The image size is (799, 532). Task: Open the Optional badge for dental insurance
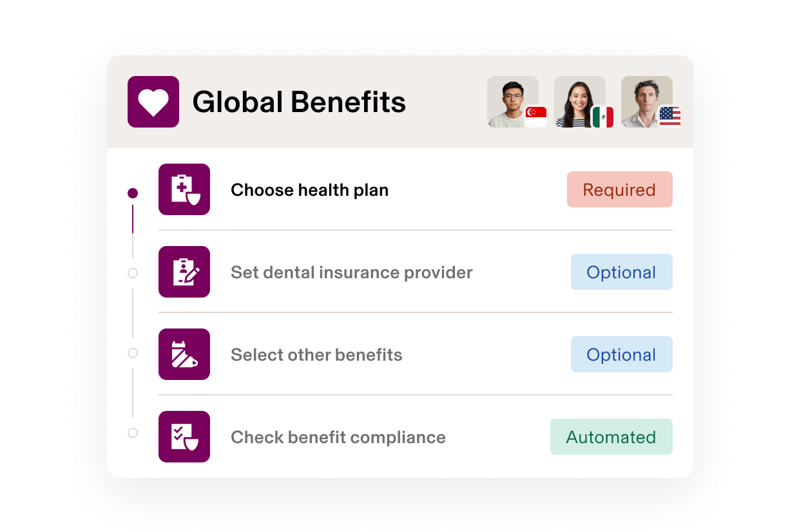[x=621, y=272]
